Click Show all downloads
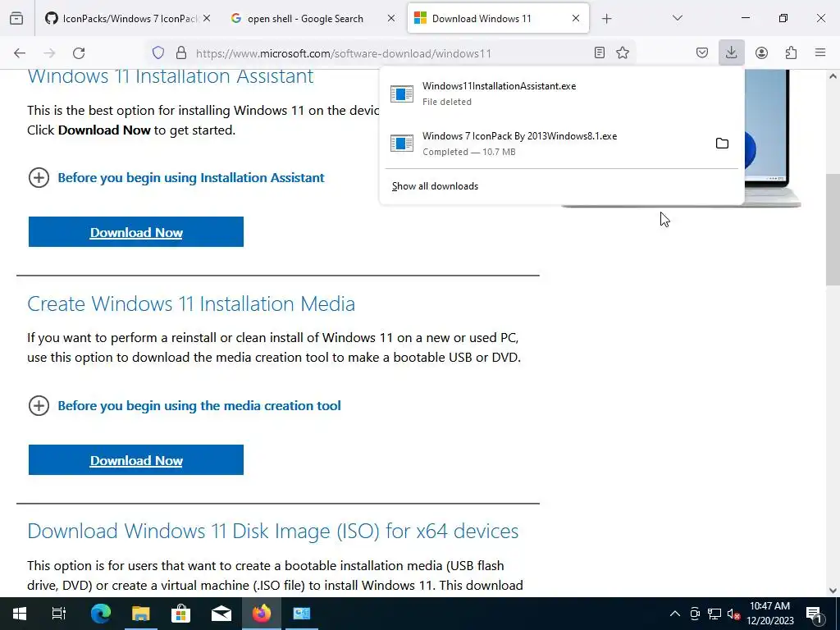The width and height of the screenshot is (840, 630). pyautogui.click(x=435, y=186)
